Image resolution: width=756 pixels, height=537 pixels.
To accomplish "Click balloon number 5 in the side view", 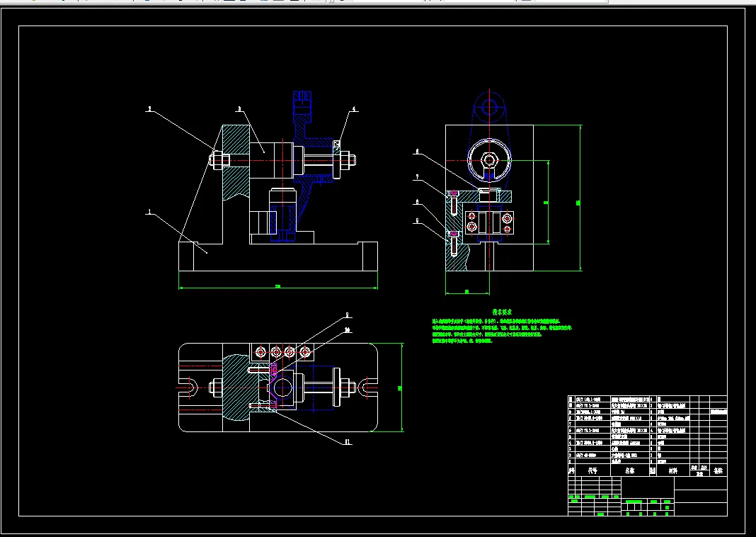I will (x=418, y=220).
